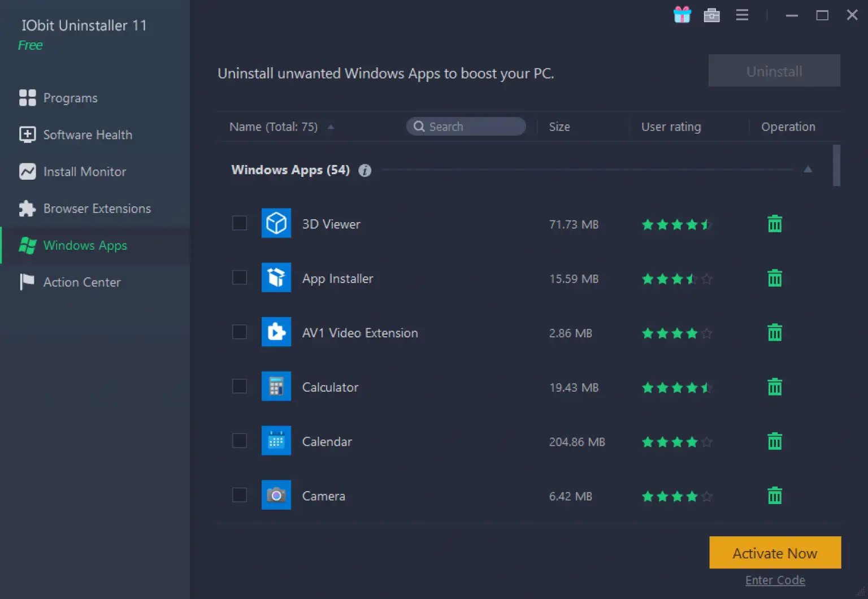Click the Programs grid icon
Image resolution: width=868 pixels, height=599 pixels.
pos(27,98)
